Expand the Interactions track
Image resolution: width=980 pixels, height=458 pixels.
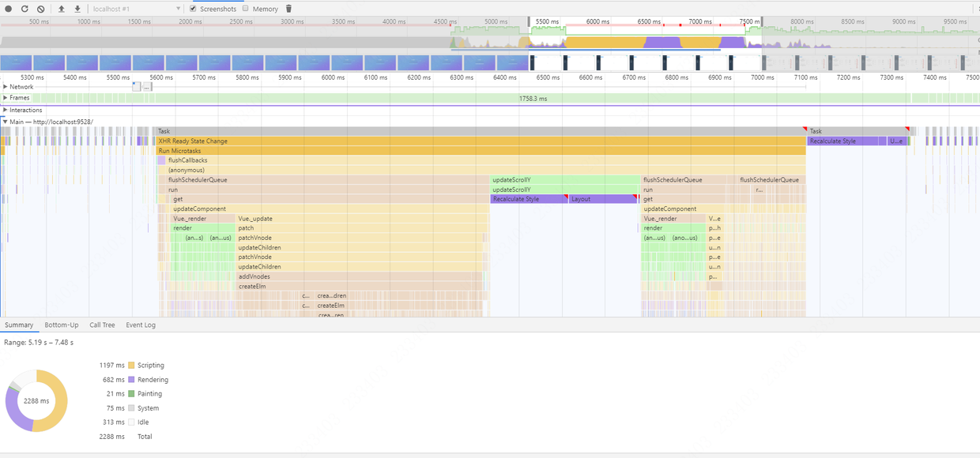click(x=6, y=110)
